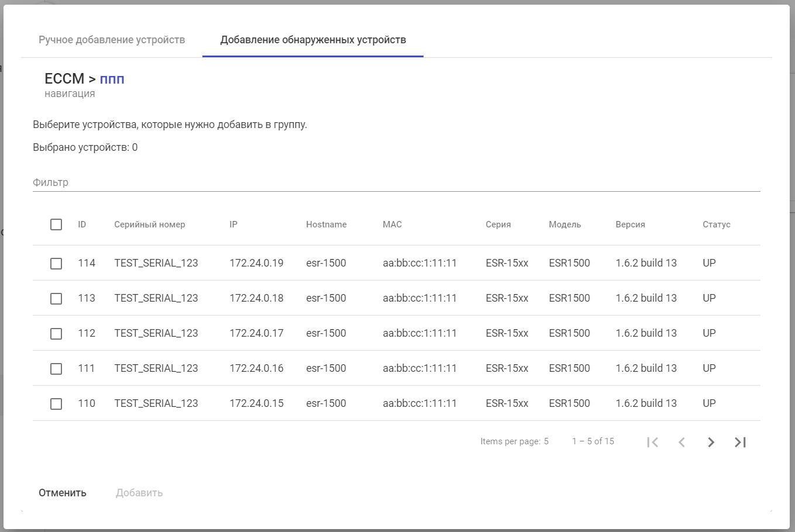This screenshot has width=795, height=532.
Task: Jump to last page of devices
Action: coord(740,442)
